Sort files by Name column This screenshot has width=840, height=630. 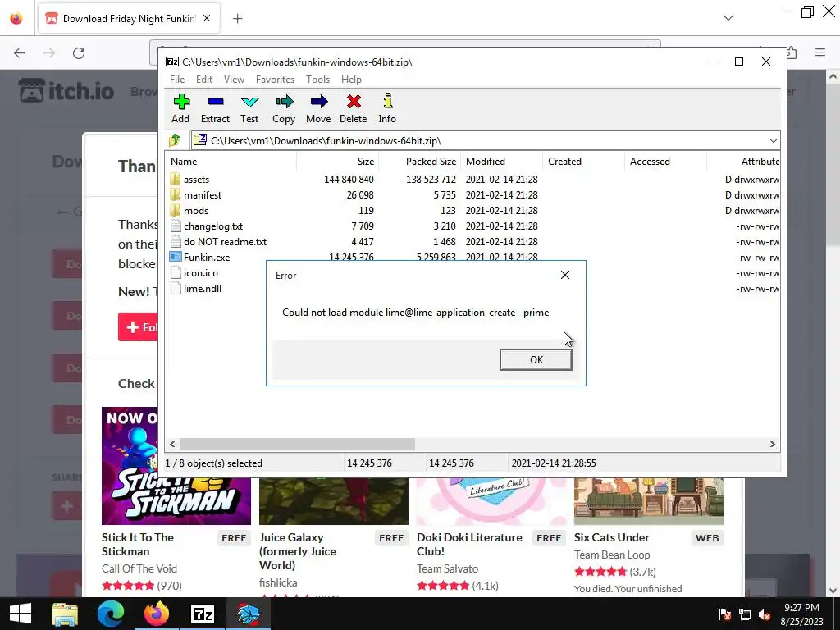coord(231,162)
